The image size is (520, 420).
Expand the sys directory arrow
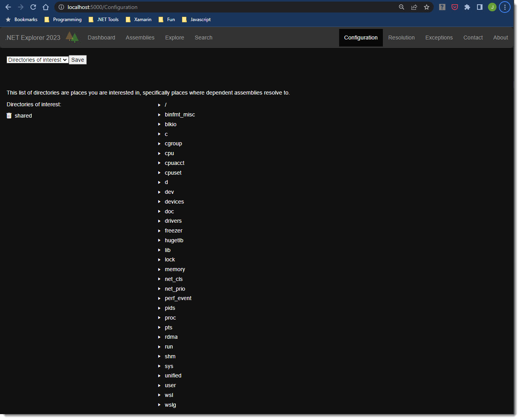click(x=159, y=366)
